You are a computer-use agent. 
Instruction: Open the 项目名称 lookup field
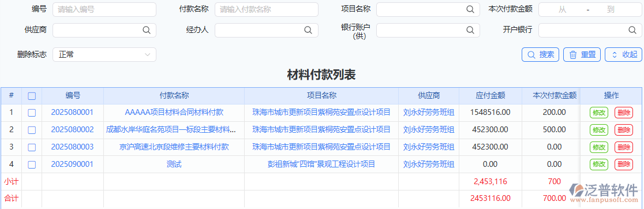click(428, 9)
